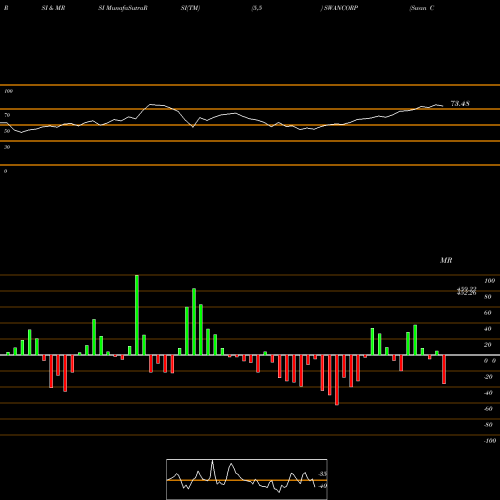
Task: Click the RSI panel's 70 level label
Action: (7, 115)
